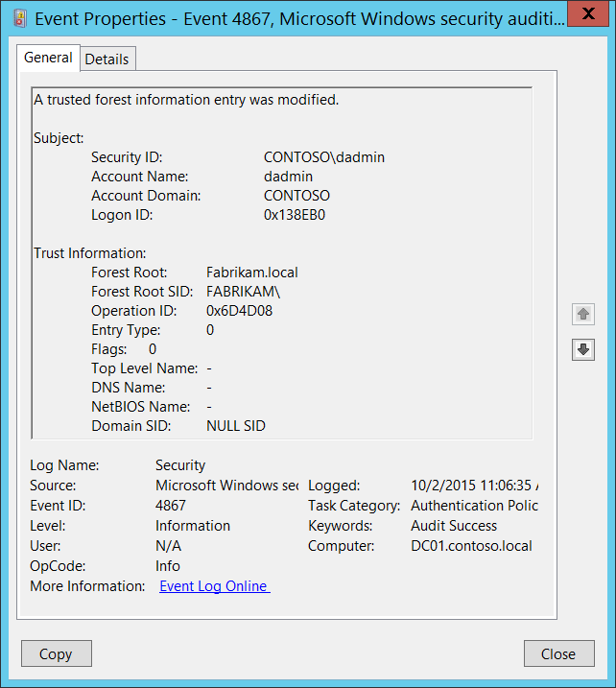Image resolution: width=616 pixels, height=688 pixels.
Task: Click the Security ID value CONTOSO\dadmin
Action: (323, 157)
